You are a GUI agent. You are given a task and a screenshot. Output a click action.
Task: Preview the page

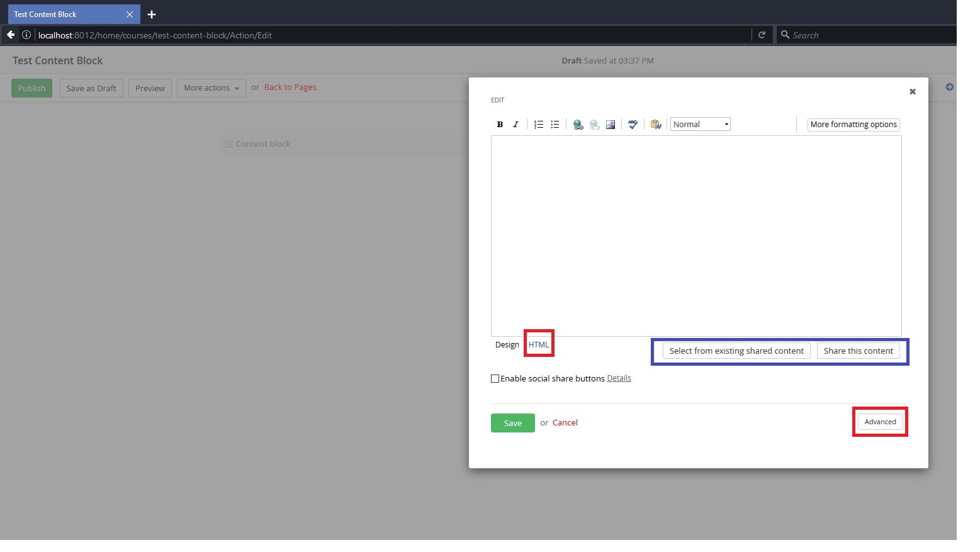(150, 88)
